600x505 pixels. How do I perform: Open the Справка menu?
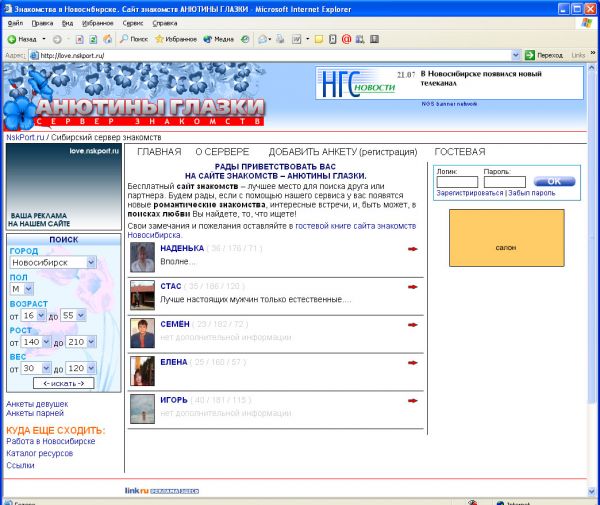point(165,23)
